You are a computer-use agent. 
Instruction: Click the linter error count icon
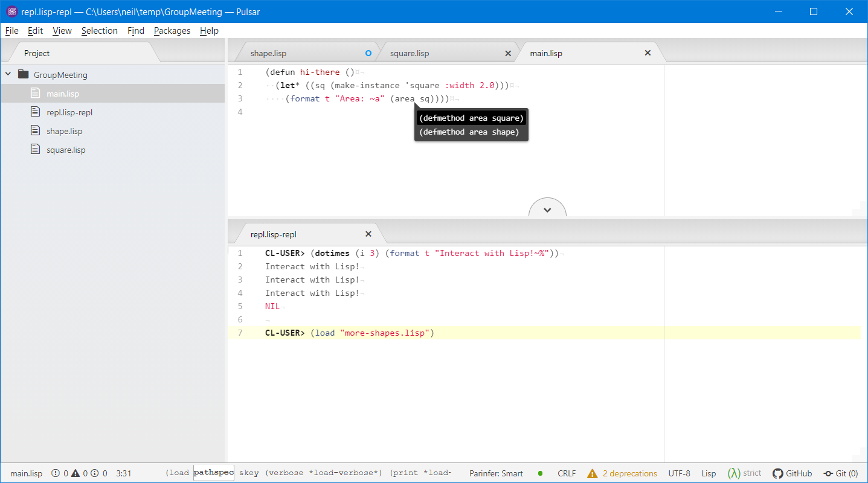(x=56, y=473)
